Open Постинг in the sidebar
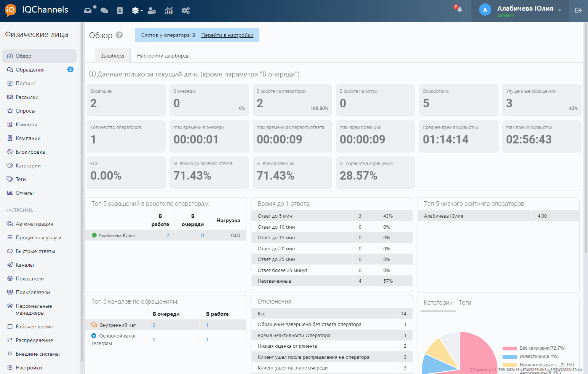The height and width of the screenshot is (374, 588). click(x=40, y=83)
